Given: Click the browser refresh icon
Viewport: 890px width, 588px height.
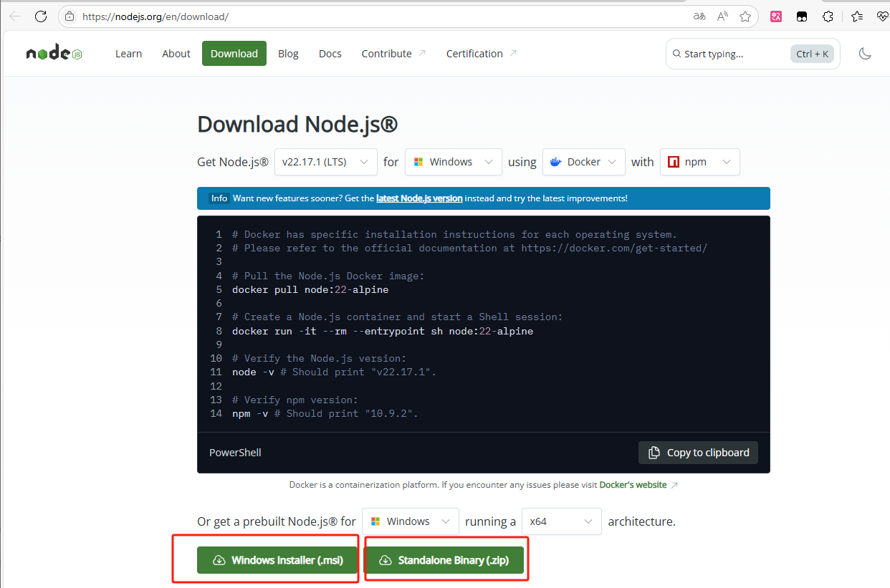Looking at the screenshot, I should (41, 16).
